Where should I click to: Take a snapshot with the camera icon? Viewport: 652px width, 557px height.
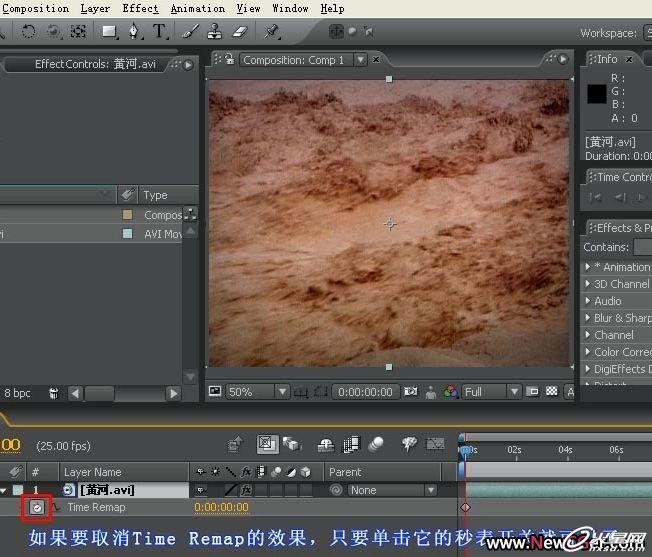click(x=413, y=392)
